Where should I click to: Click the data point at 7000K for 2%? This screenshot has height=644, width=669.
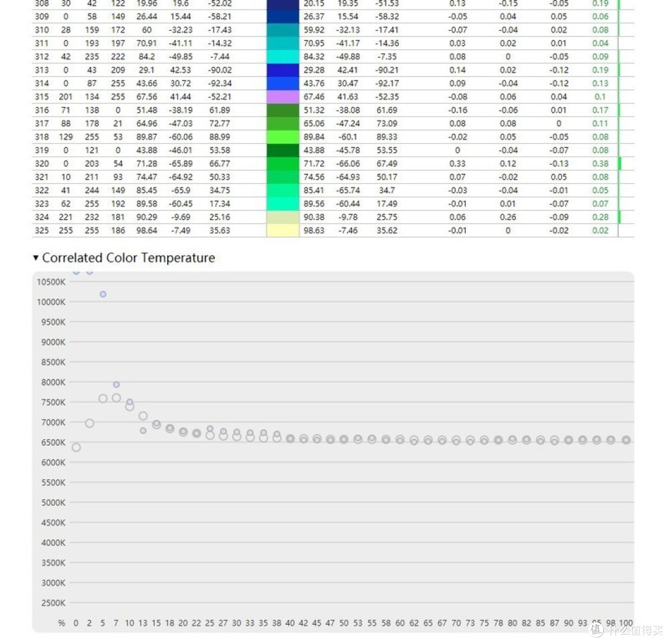point(90,424)
